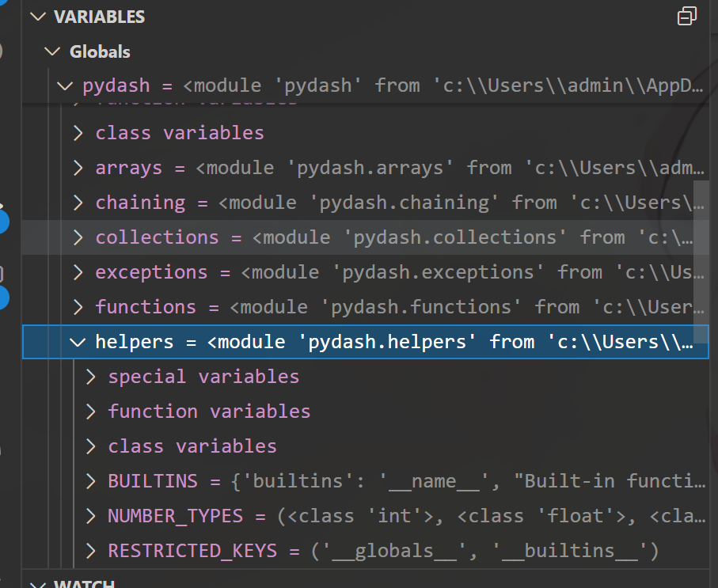Screen dimensions: 718x588
Task: Click the BUILTINS dictionary value text
Action: click(469, 481)
